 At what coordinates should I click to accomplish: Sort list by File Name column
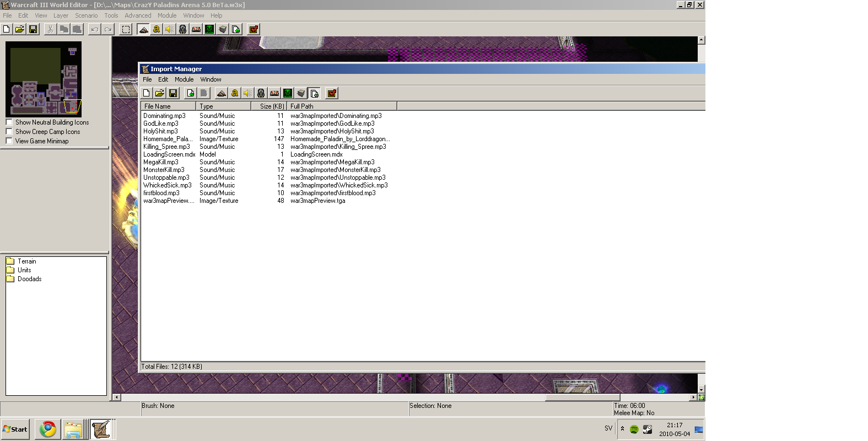[x=169, y=106]
